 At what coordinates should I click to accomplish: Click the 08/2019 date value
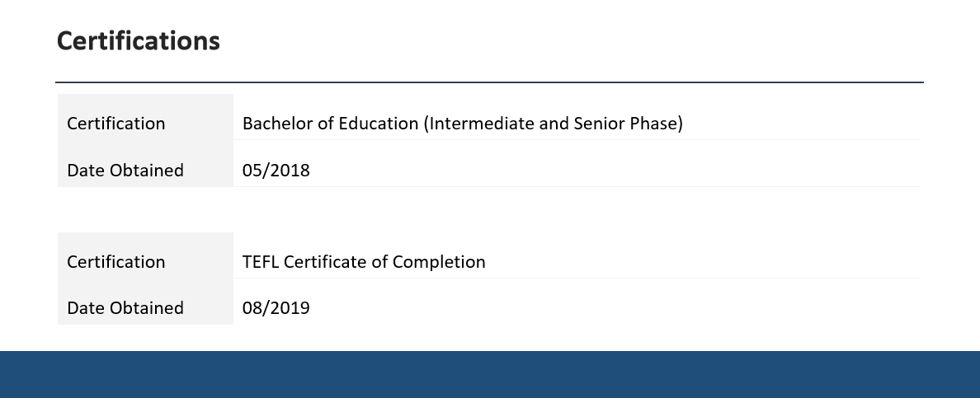276,308
